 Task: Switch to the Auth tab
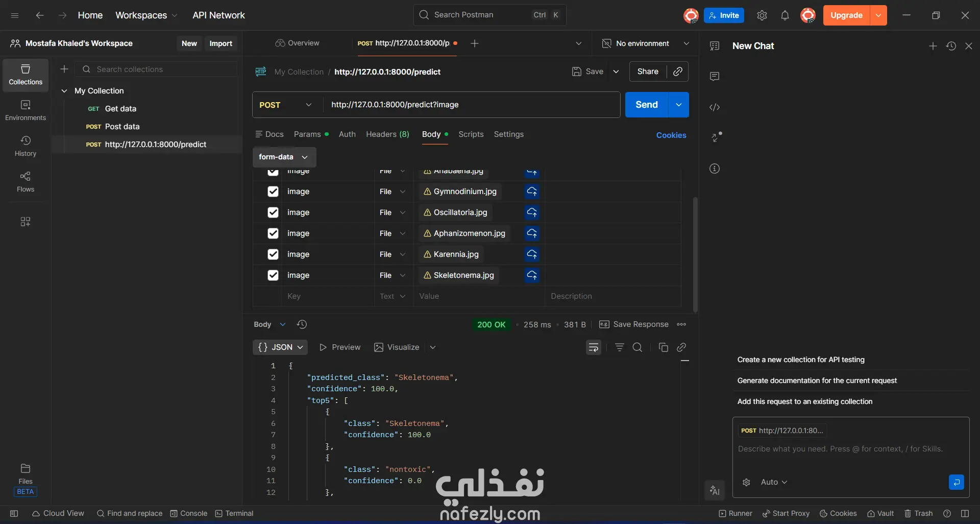(347, 134)
